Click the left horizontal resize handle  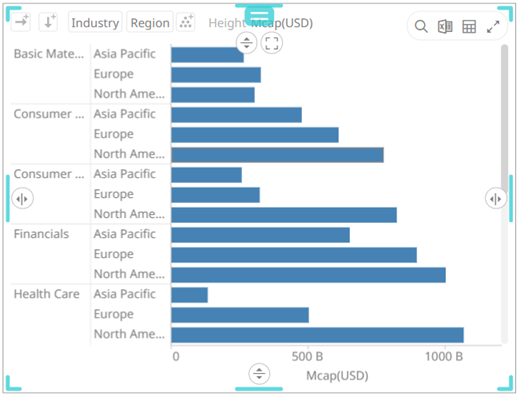[22, 199]
